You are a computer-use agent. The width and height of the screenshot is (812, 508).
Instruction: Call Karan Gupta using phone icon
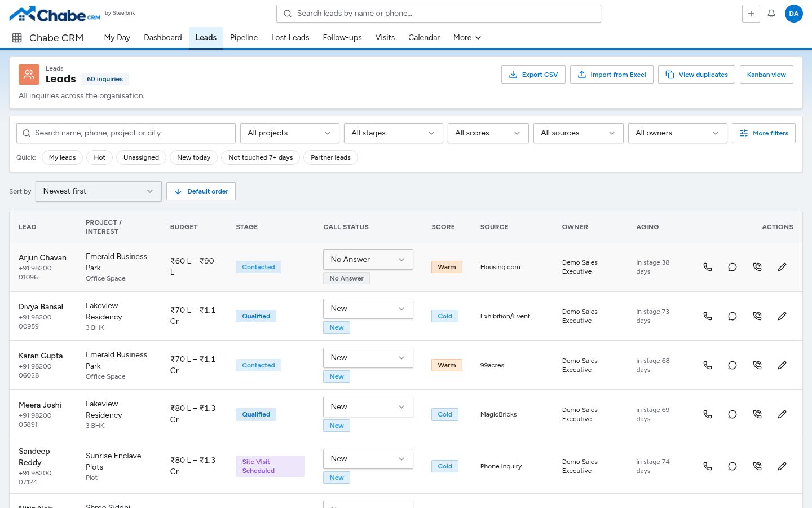(708, 365)
